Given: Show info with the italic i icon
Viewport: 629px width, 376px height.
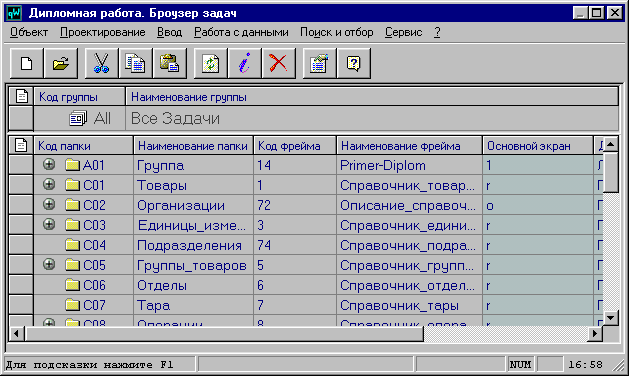Looking at the screenshot, I should pyautogui.click(x=245, y=63).
